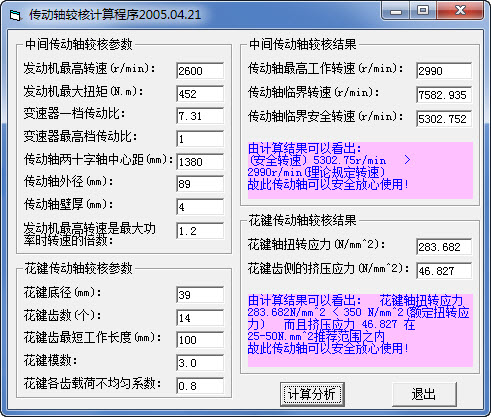Select the 传动轴外径 field showing 89
This screenshot has height=417, width=491.
pos(200,184)
